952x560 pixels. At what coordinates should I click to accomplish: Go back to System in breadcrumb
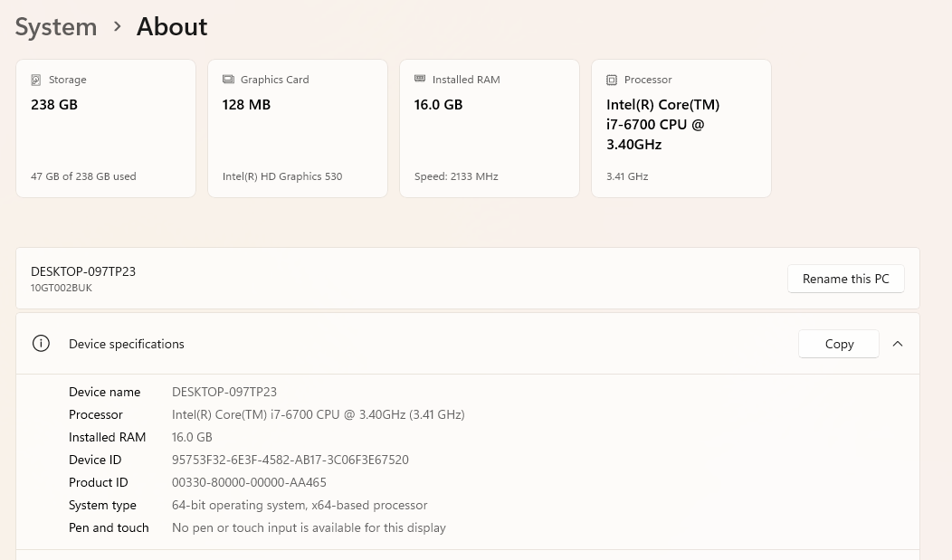pos(56,27)
